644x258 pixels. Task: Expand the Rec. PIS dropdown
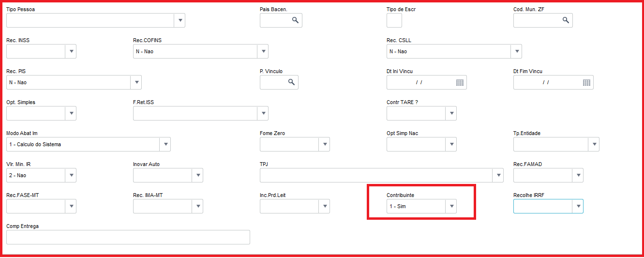click(x=136, y=82)
